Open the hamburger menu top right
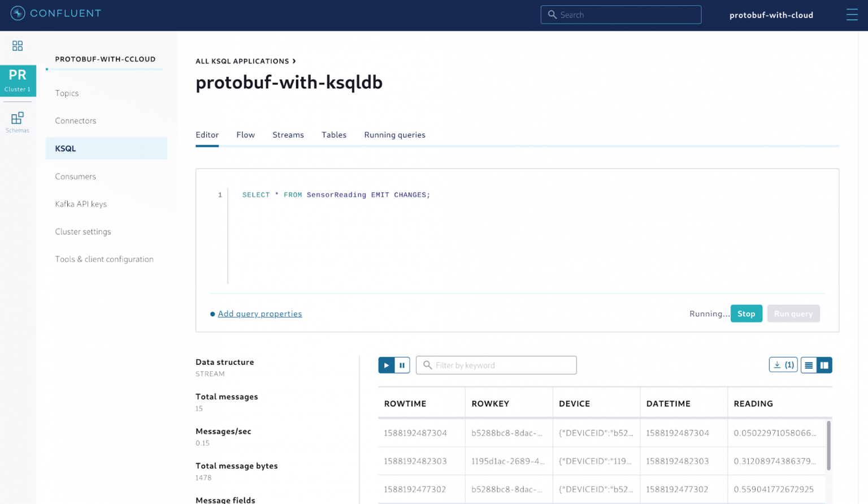The height and width of the screenshot is (504, 868). point(852,15)
